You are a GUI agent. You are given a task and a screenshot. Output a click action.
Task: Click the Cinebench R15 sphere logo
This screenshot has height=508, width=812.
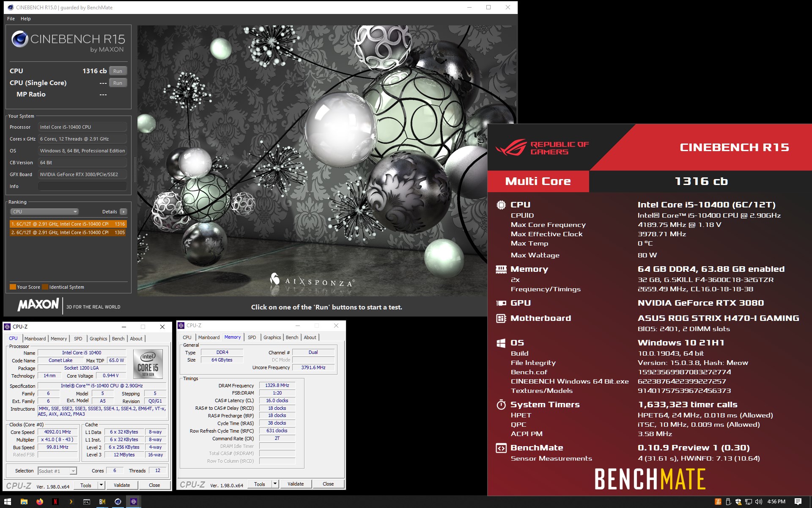point(20,39)
